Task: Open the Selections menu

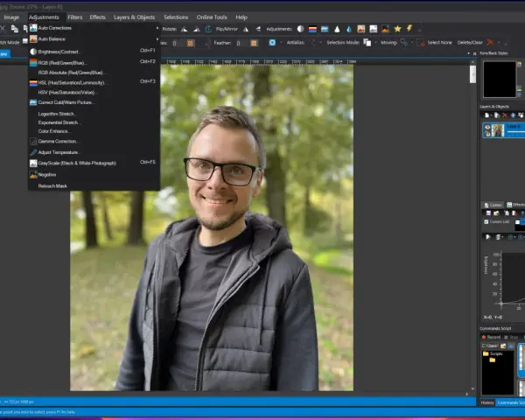Action: [176, 17]
